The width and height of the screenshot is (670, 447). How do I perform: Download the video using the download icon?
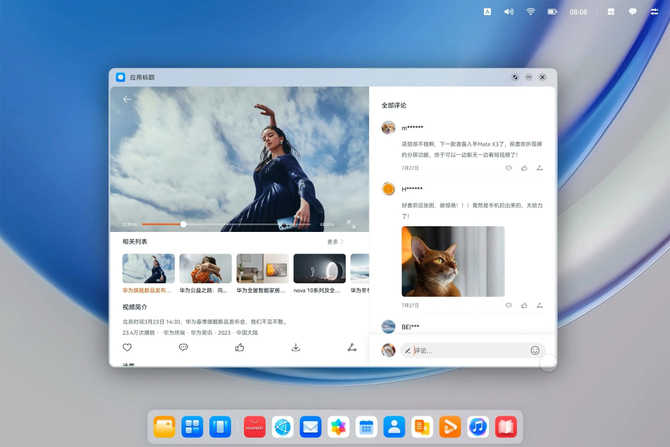click(296, 347)
